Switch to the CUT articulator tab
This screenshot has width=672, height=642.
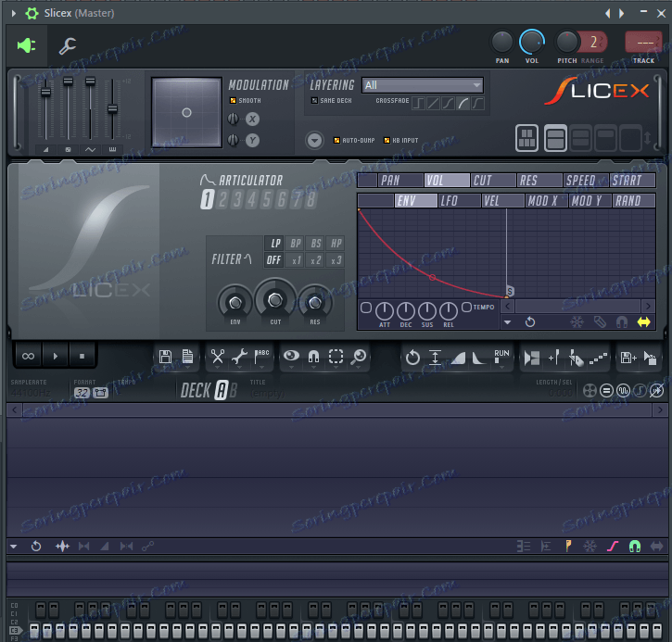click(x=483, y=181)
